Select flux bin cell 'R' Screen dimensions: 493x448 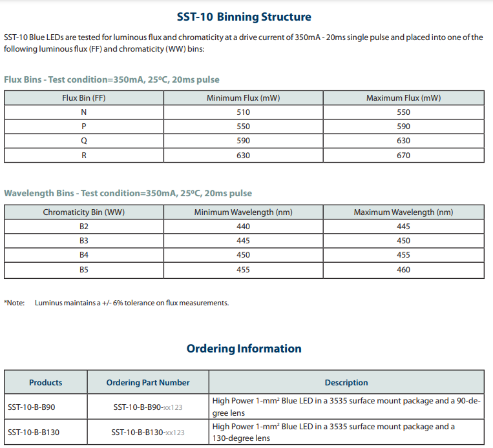84,155
